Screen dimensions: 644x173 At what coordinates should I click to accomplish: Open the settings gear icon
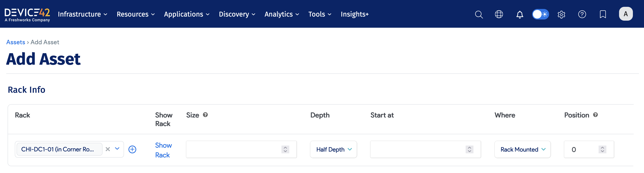coord(561,14)
